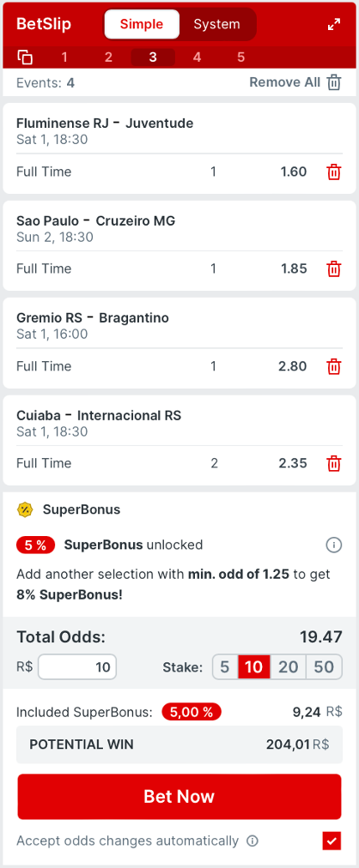This screenshot has width=359, height=868.
Task: Switch to System bet mode
Action: pos(216,24)
